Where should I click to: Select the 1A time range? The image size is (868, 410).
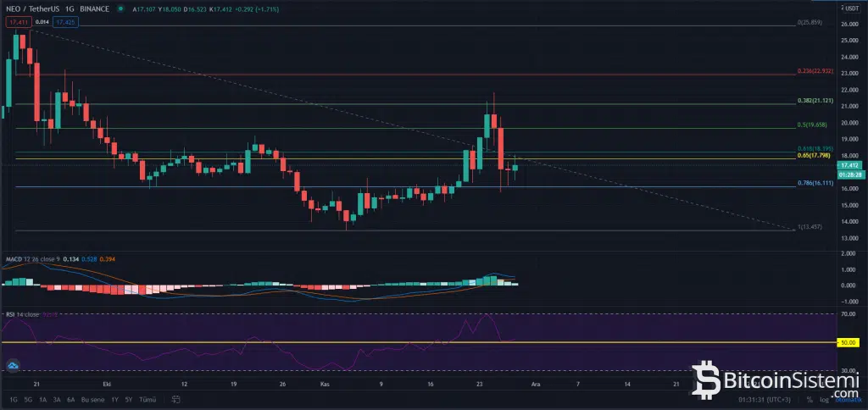pyautogui.click(x=42, y=400)
